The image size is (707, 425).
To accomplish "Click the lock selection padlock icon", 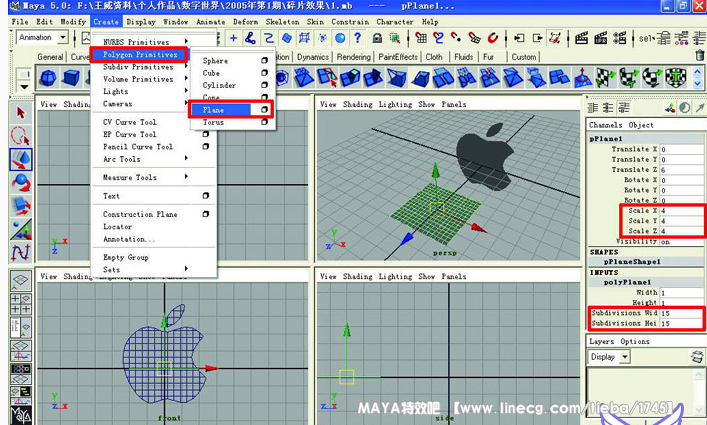I will (x=377, y=38).
